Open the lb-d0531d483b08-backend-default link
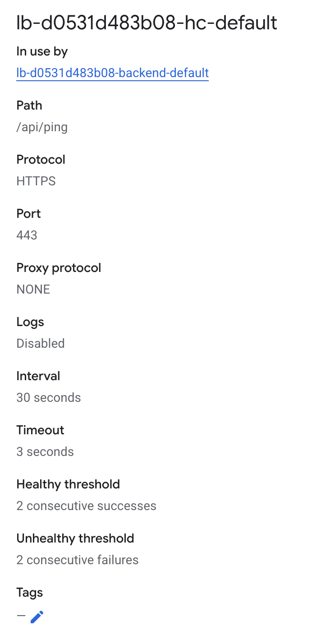321x644 pixels. coord(112,73)
